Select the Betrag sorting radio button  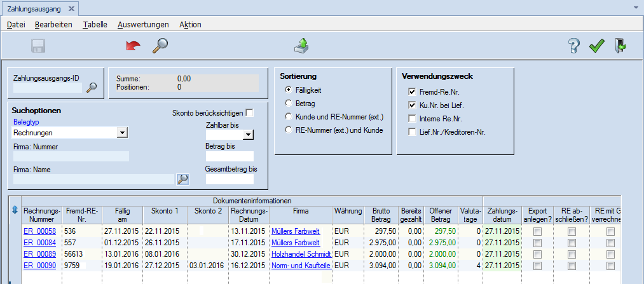point(289,103)
